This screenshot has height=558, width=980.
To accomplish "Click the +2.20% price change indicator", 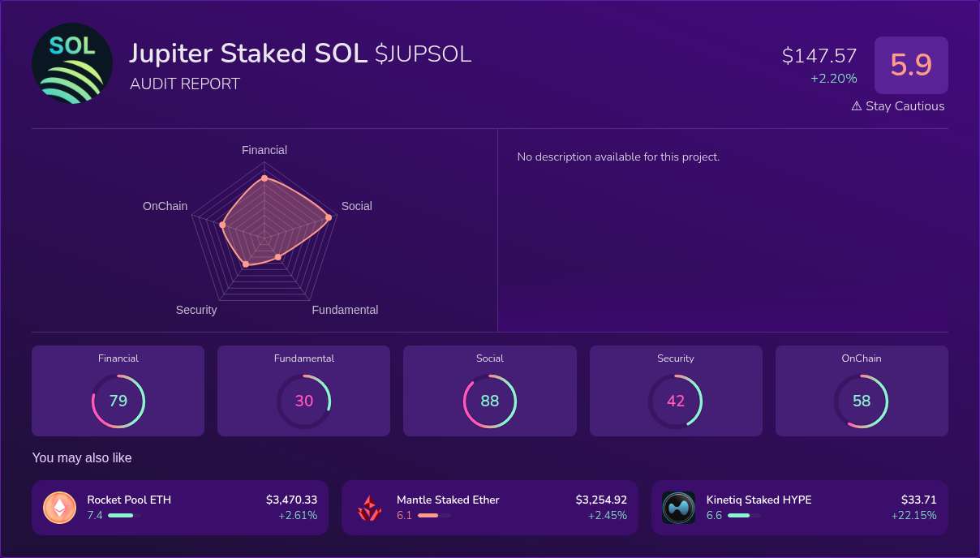I will tap(836, 79).
